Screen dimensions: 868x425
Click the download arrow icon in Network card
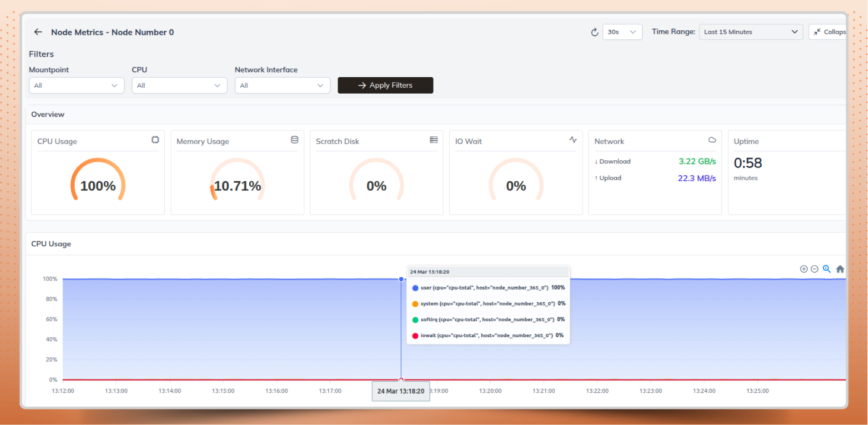[x=596, y=161]
